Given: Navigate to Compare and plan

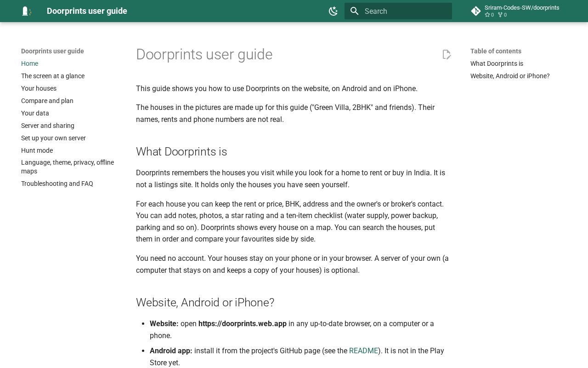Looking at the screenshot, I should [47, 101].
